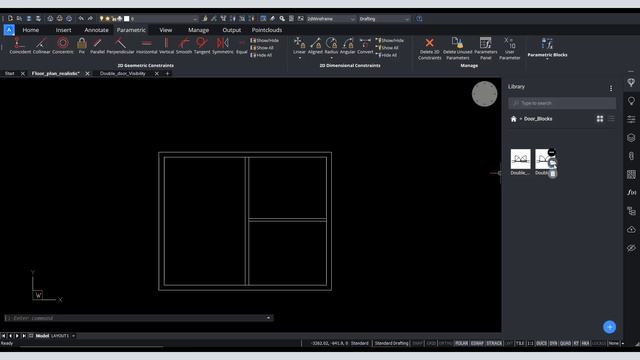Open the Insert ribbon tab
Viewport: 640px width, 360px height.
click(x=63, y=30)
